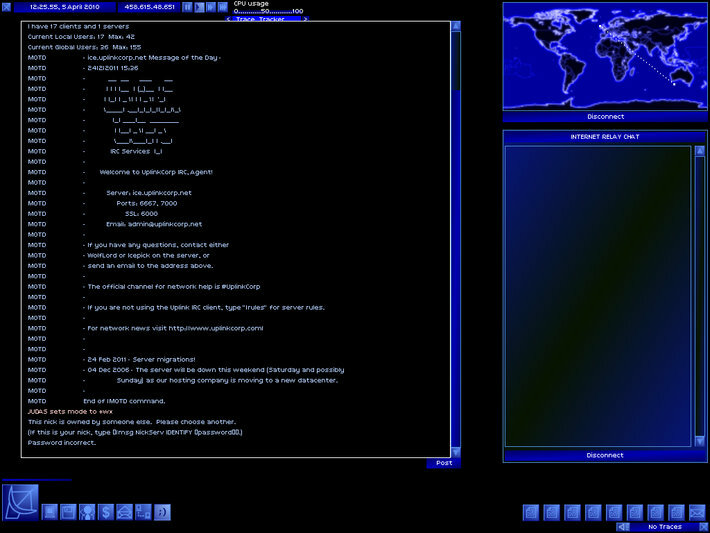
Task: Open the software menu satellite dish icon
Action: [x=20, y=502]
